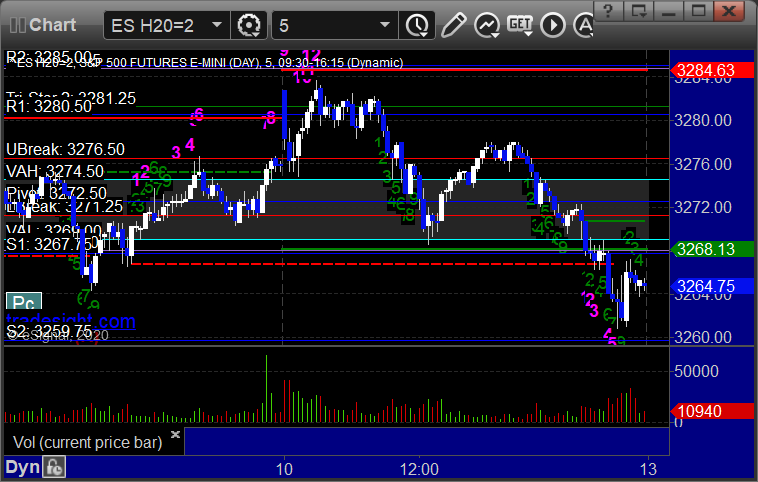This screenshot has width=758, height=482.
Task: Open the symbol dropdown arrow next to ES H20=2
Action: tap(217, 25)
